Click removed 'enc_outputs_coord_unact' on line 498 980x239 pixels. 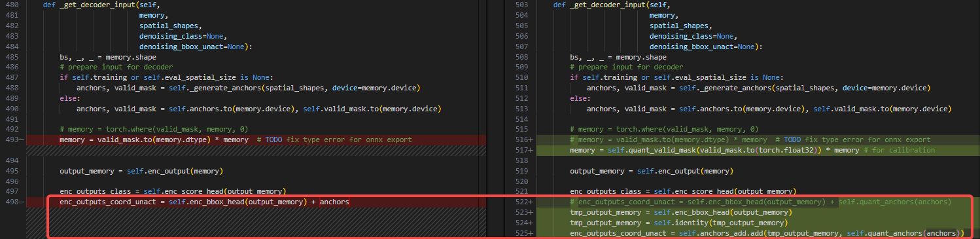point(109,202)
